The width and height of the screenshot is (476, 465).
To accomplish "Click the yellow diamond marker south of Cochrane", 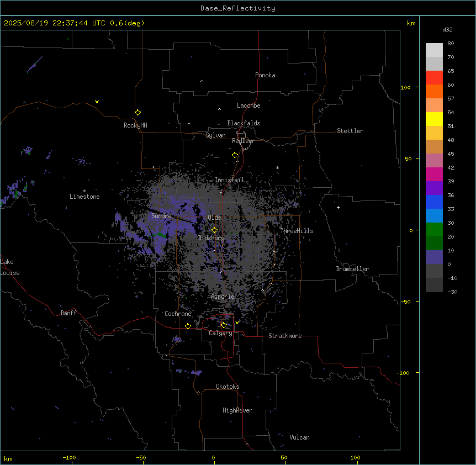I will (x=188, y=326).
